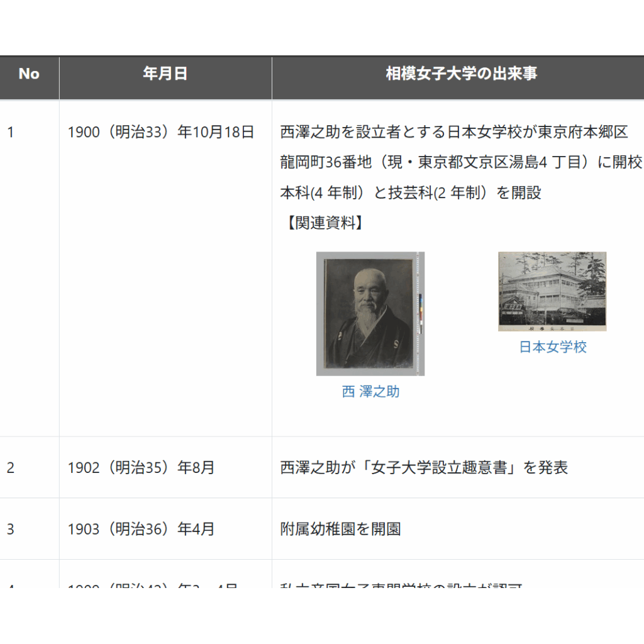Select row number 3 cell
Viewport: 644px width, 644px height.
click(x=11, y=530)
